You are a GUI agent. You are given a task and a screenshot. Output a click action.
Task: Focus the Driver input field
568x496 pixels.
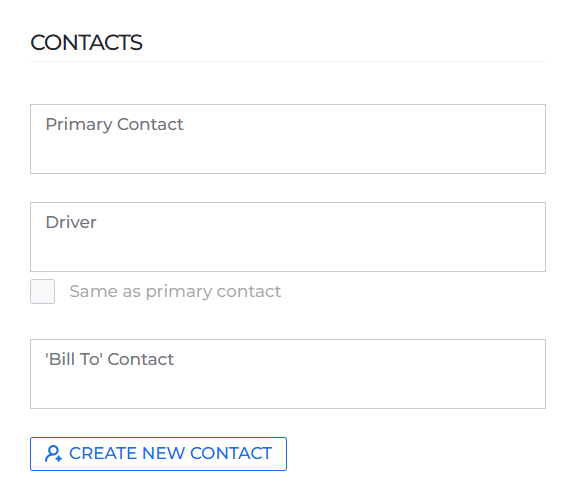pos(288,237)
